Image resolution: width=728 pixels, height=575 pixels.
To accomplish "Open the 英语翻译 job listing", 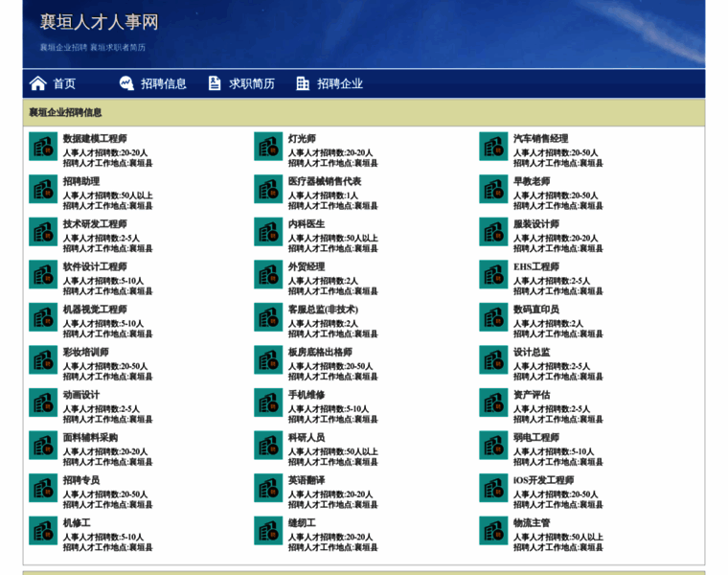I will (x=307, y=480).
